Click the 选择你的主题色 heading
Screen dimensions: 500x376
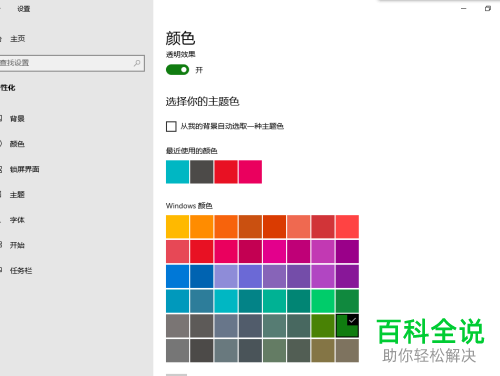202,101
